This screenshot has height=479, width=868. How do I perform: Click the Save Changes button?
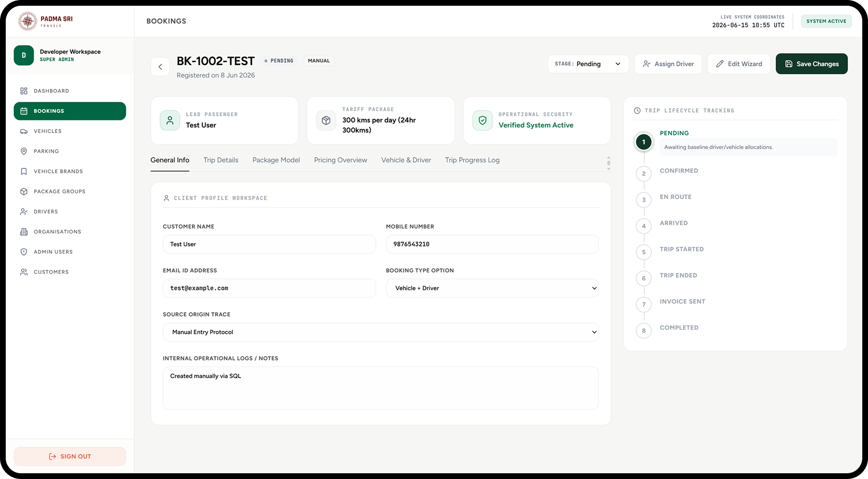tap(812, 64)
